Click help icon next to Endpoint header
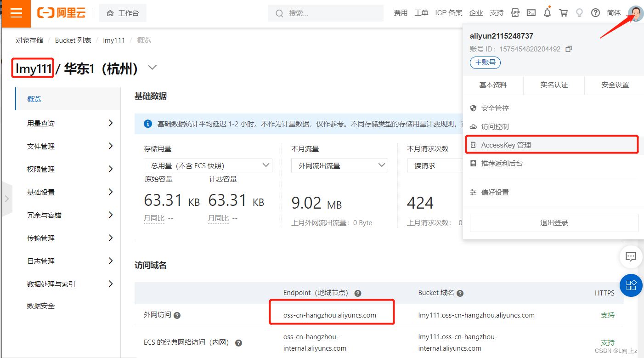The image size is (644, 358). [x=358, y=293]
